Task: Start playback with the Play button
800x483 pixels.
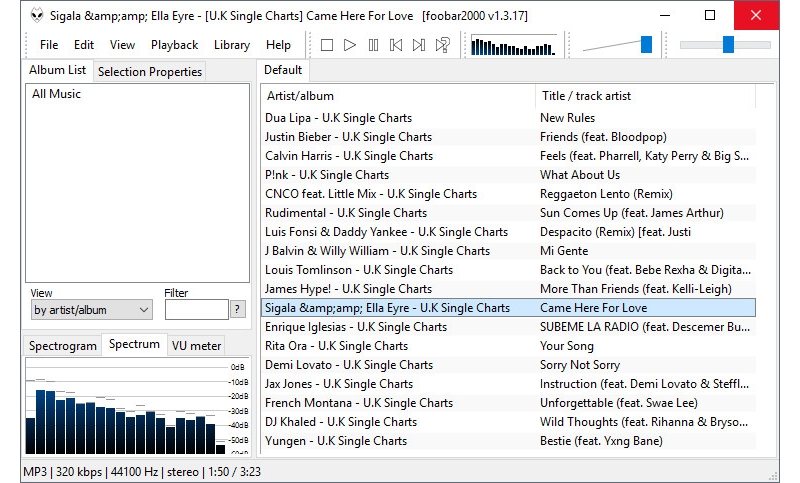Action: click(x=350, y=45)
